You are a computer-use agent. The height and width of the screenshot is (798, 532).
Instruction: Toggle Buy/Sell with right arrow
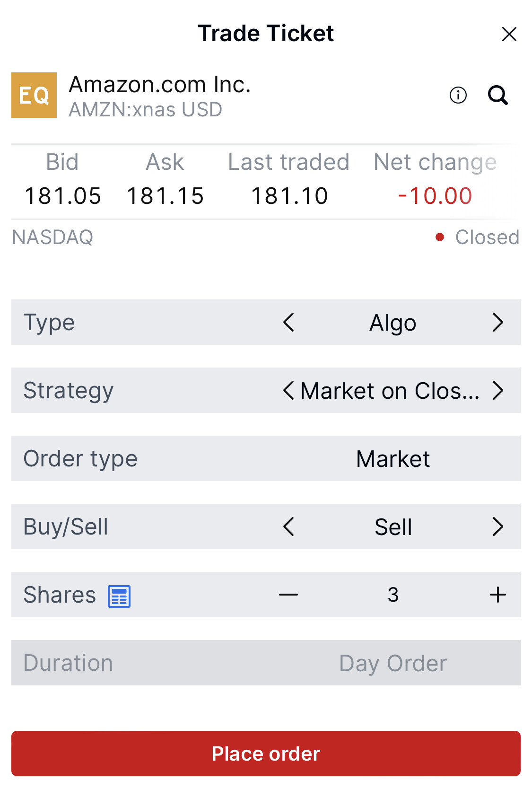point(497,526)
